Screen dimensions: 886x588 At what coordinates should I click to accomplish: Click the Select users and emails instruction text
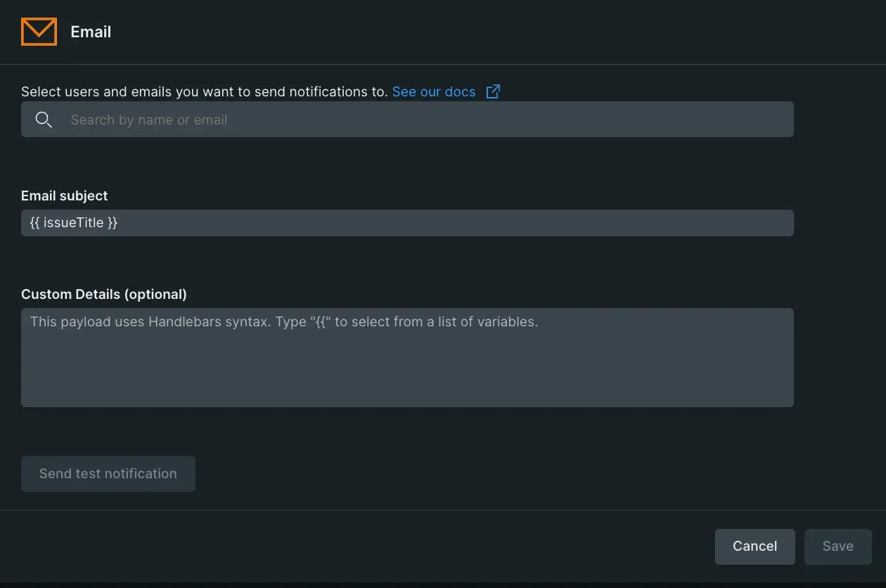coord(204,91)
